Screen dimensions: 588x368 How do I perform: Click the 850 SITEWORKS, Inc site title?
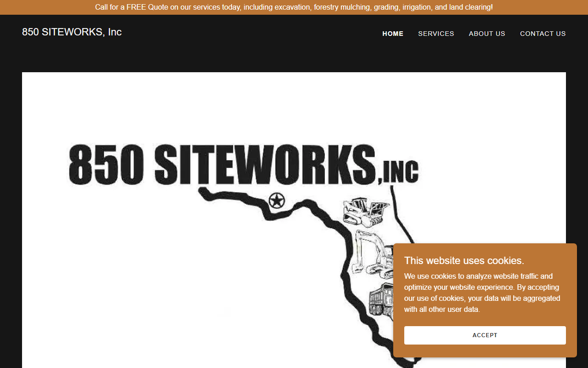[72, 32]
